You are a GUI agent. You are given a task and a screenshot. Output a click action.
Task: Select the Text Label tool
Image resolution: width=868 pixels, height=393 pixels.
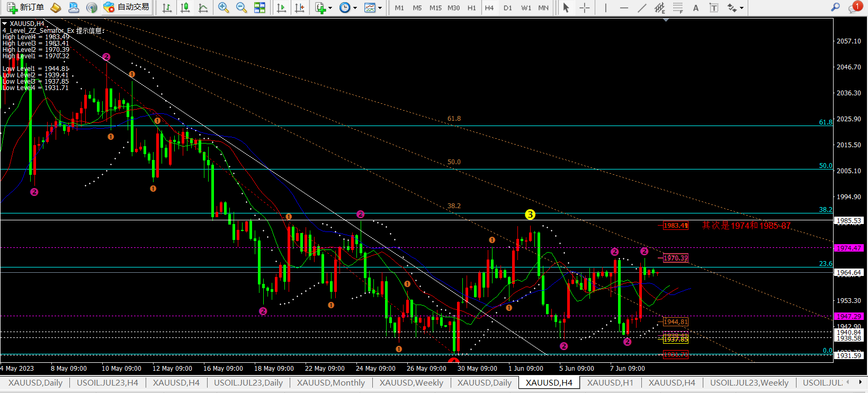click(x=714, y=7)
